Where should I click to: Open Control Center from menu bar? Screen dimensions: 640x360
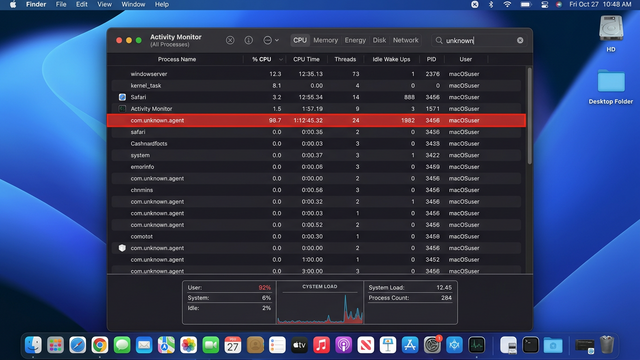pos(544,4)
